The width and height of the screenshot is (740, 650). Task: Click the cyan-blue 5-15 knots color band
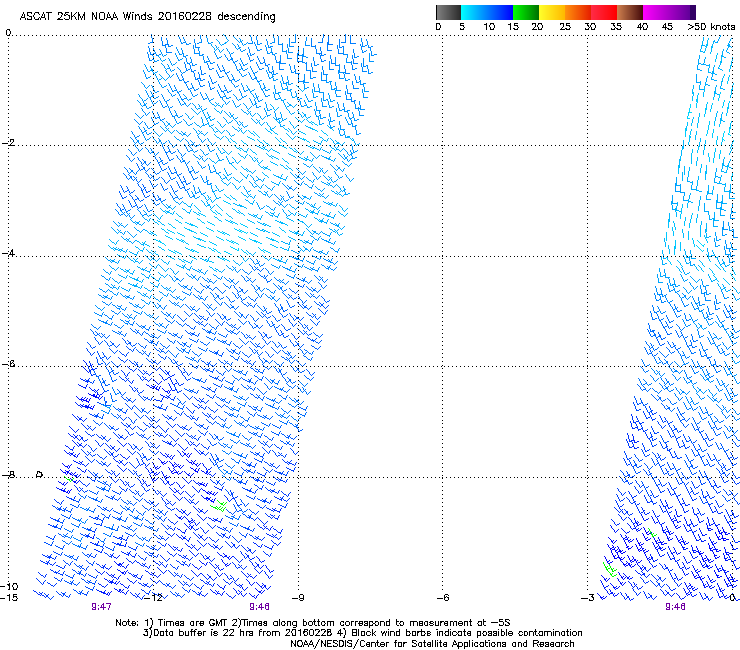tap(487, 12)
